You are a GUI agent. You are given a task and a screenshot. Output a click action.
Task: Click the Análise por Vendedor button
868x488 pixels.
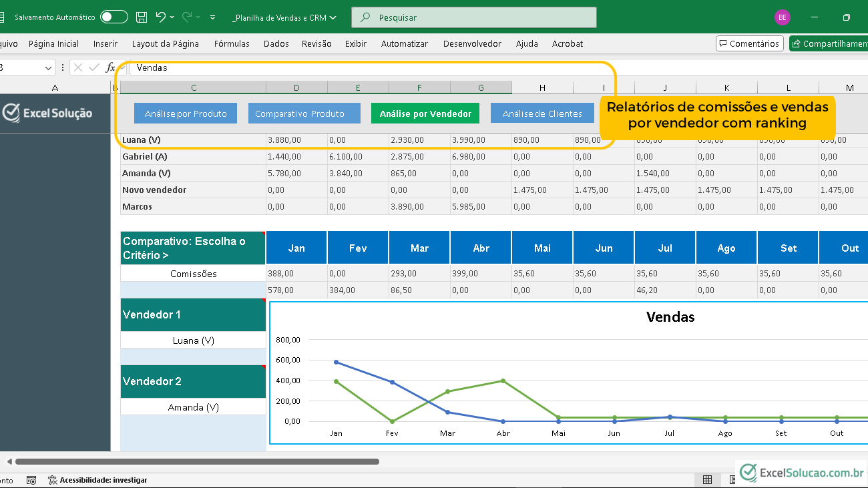(425, 113)
